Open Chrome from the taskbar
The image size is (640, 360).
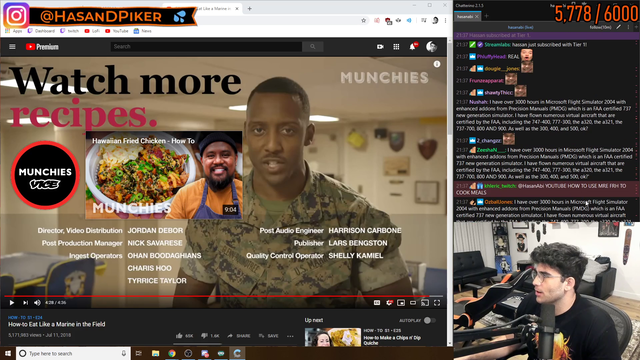point(172,353)
